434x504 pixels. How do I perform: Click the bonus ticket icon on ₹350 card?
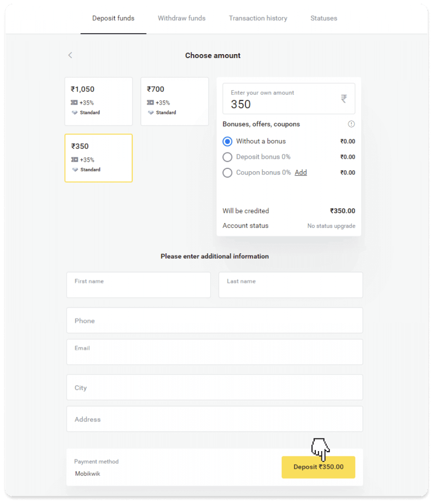tap(74, 160)
